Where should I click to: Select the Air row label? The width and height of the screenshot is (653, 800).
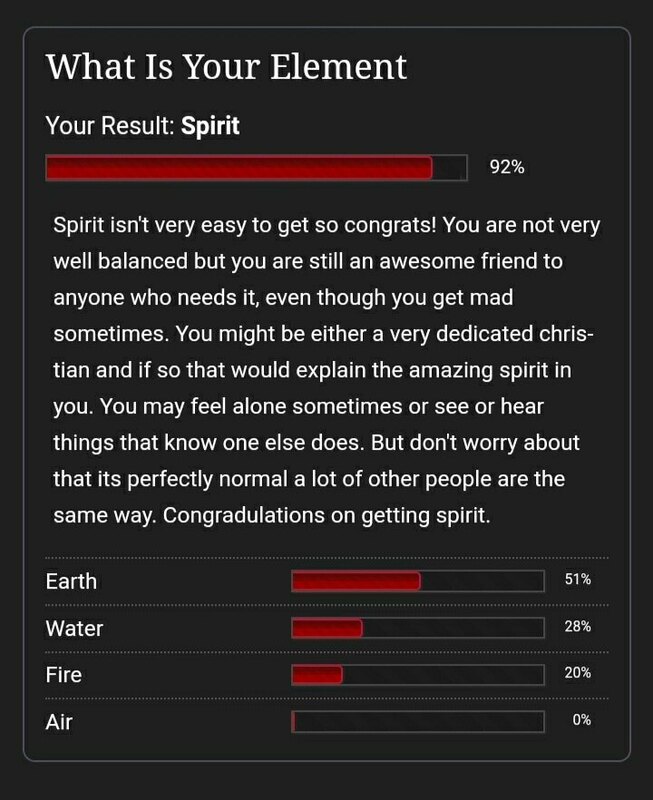coord(59,722)
